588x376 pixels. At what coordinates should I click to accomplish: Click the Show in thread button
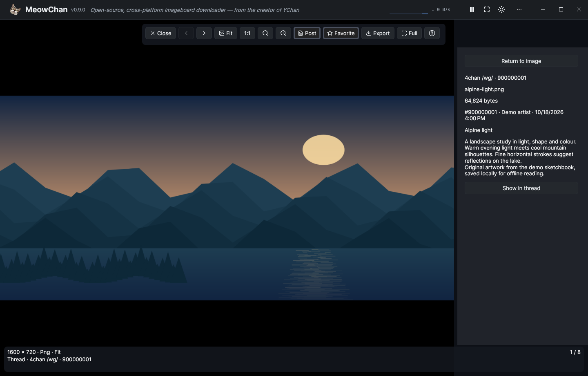tap(521, 188)
